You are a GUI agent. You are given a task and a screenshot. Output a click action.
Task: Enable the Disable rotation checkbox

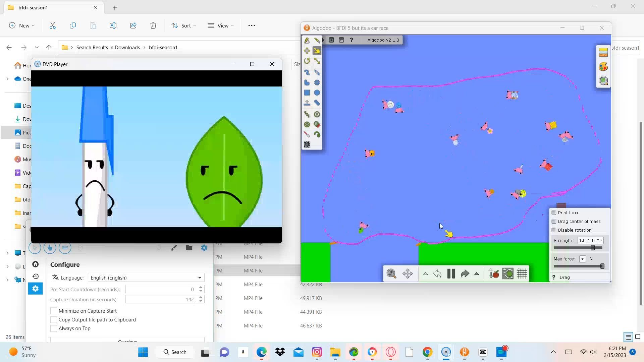pyautogui.click(x=554, y=230)
